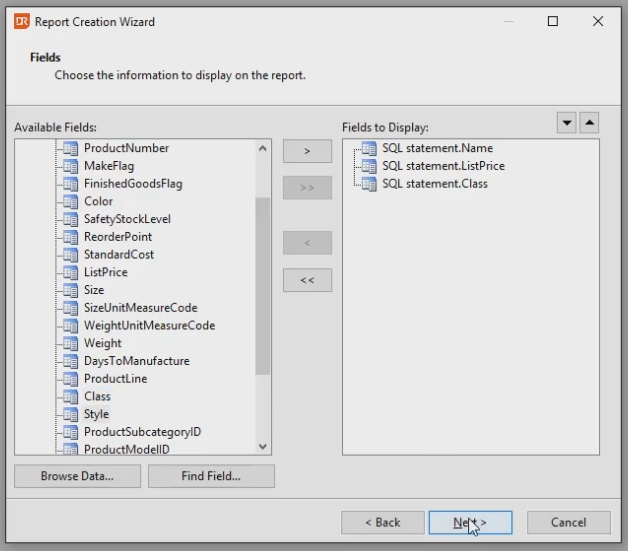Click the Find Field button
Image resolution: width=628 pixels, height=551 pixels.
(x=211, y=476)
